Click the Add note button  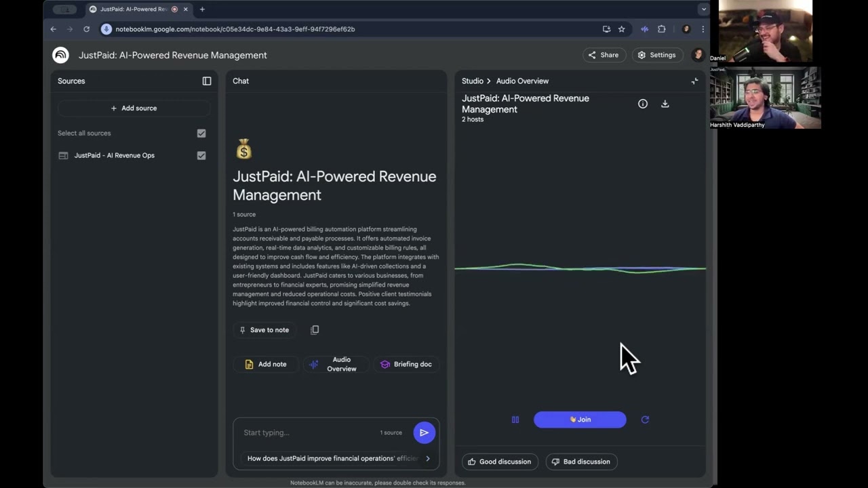pyautogui.click(x=266, y=365)
